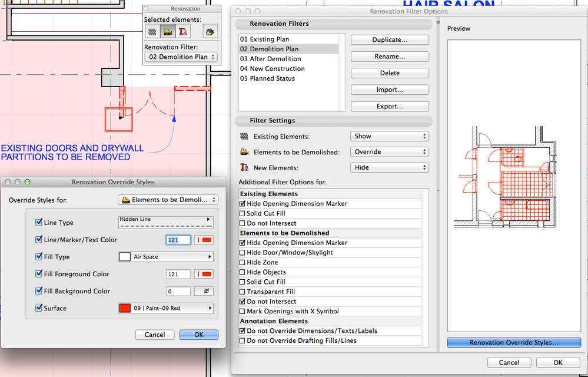Check Mark Openings with X Symbol
Image resolution: width=588 pixels, height=377 pixels.
click(x=242, y=311)
